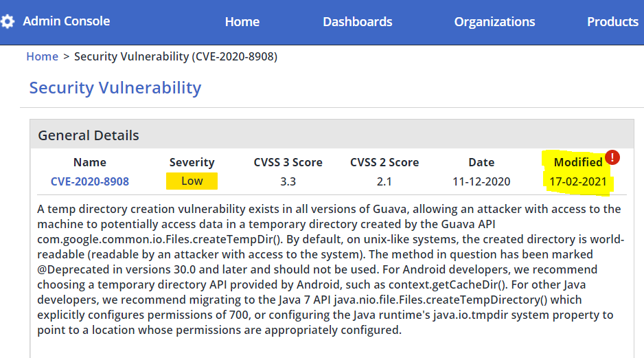The image size is (644, 358).
Task: Select Products in the top navigation bar
Action: [612, 22]
